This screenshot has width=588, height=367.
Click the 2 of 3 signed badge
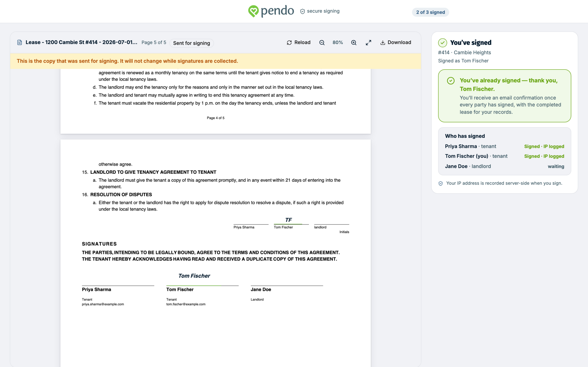[x=430, y=12]
